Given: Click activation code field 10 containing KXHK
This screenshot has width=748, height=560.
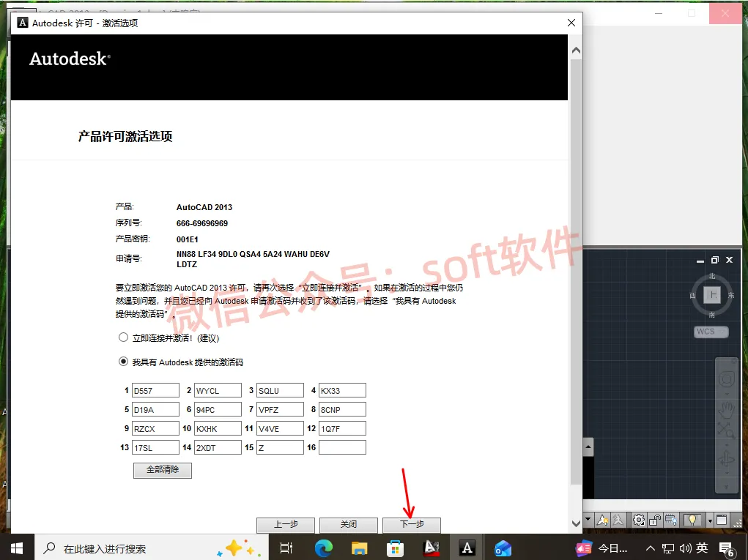Looking at the screenshot, I should coord(218,428).
